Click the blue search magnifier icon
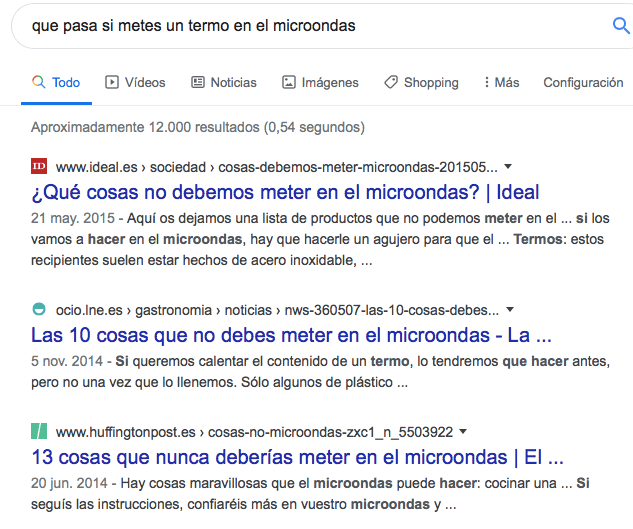This screenshot has height=529, width=633. pos(620,26)
